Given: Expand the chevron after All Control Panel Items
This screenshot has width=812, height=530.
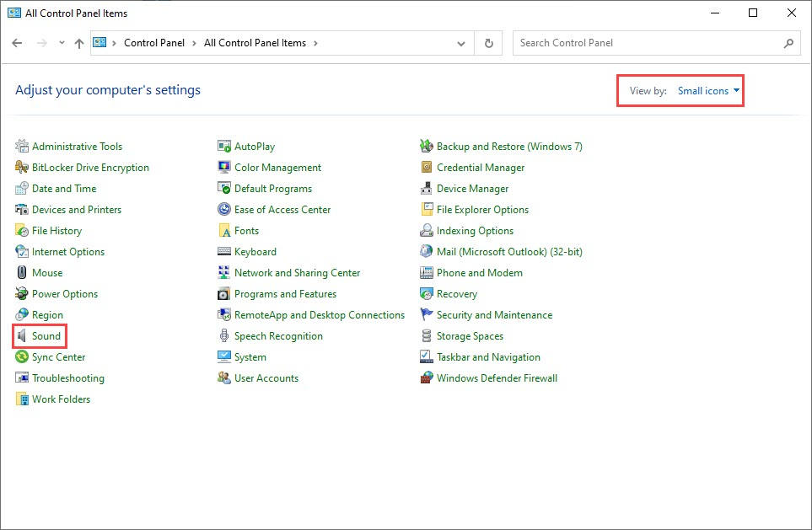Looking at the screenshot, I should point(315,43).
